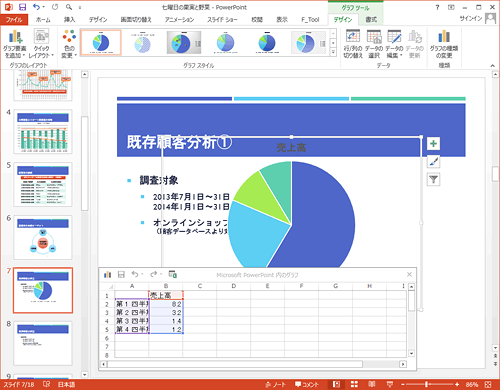500x390 pixels.
Task: Click the zoom slider handle
Action: (426, 384)
